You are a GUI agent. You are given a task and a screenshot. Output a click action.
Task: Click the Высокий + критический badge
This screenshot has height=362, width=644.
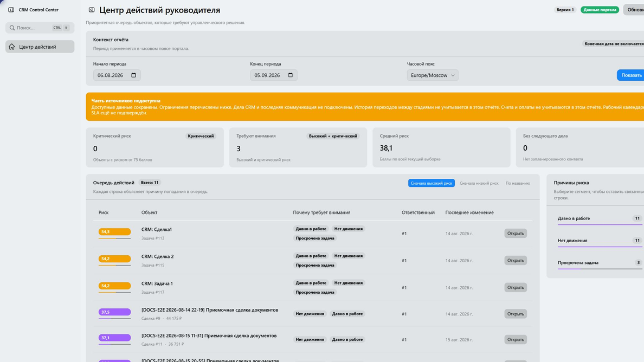pyautogui.click(x=333, y=136)
